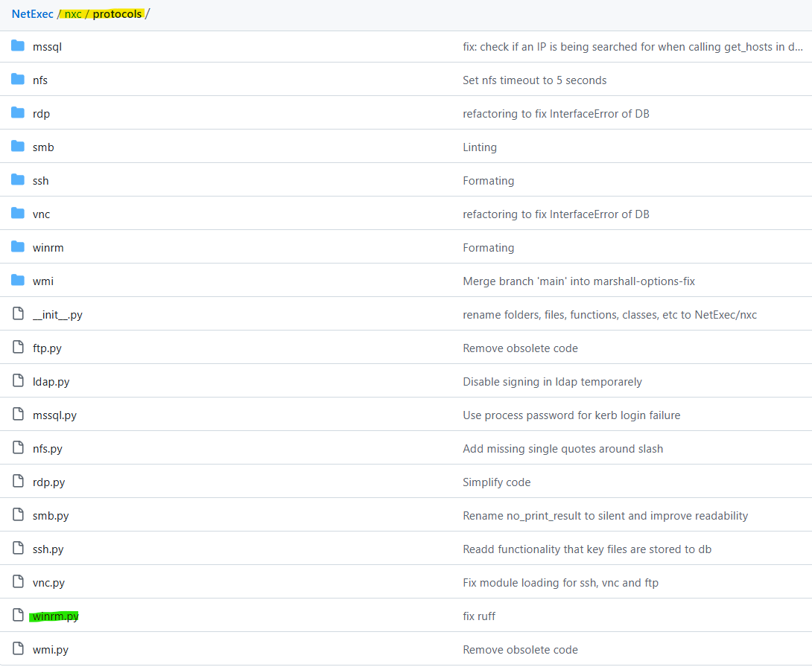Open commit 'Merge branch main into marshall-options-fix'
The height and width of the screenshot is (667, 812).
point(578,281)
